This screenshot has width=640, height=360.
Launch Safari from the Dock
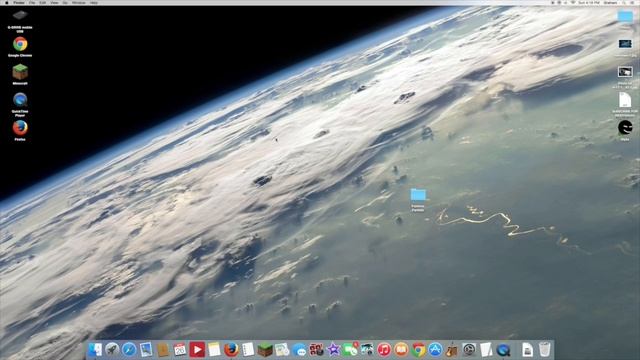tap(129, 350)
